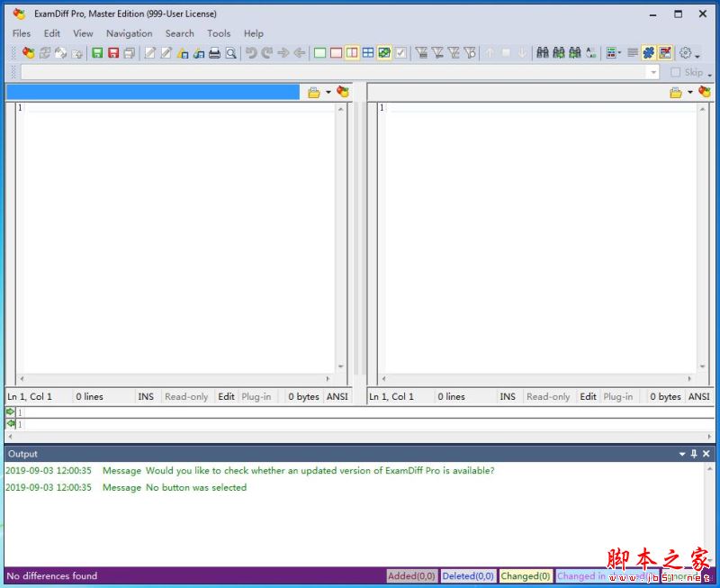Click the first binoculars Find icon
The image size is (720, 588).
coord(543,53)
